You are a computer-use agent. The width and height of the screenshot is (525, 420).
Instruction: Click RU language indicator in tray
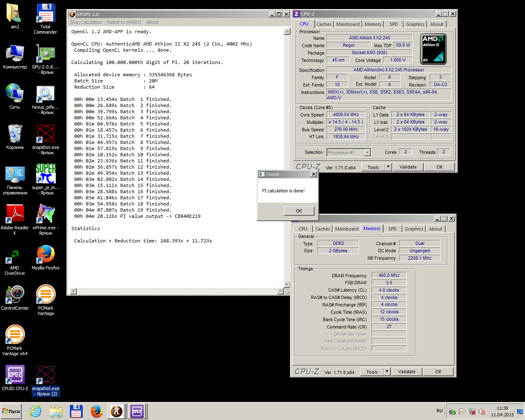point(440,411)
